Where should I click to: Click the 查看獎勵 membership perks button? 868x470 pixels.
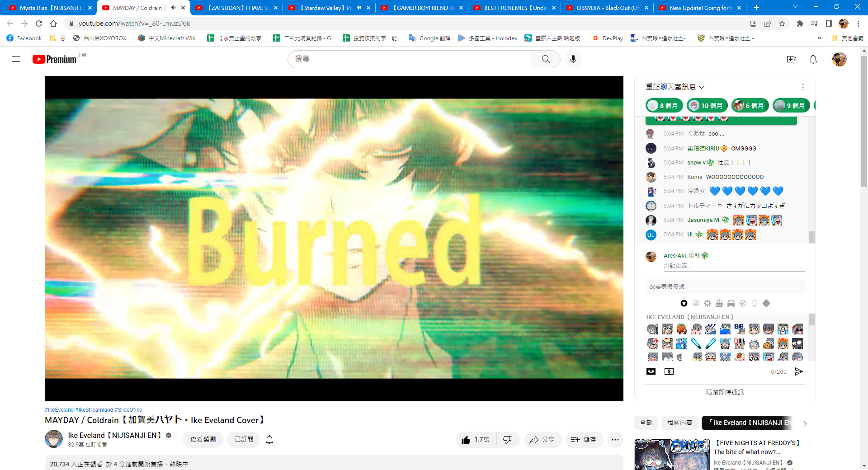tap(203, 439)
